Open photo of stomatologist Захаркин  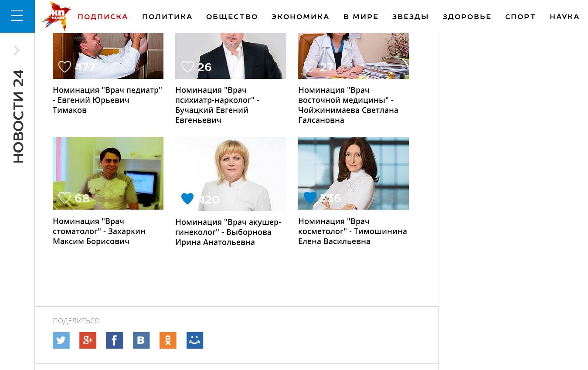pyautogui.click(x=108, y=173)
